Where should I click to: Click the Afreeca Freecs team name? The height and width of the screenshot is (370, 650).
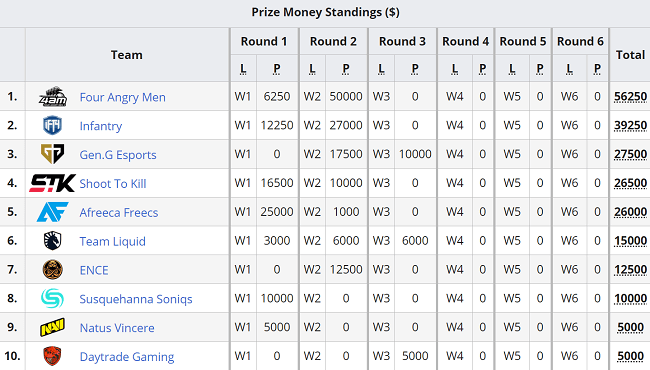tap(119, 212)
